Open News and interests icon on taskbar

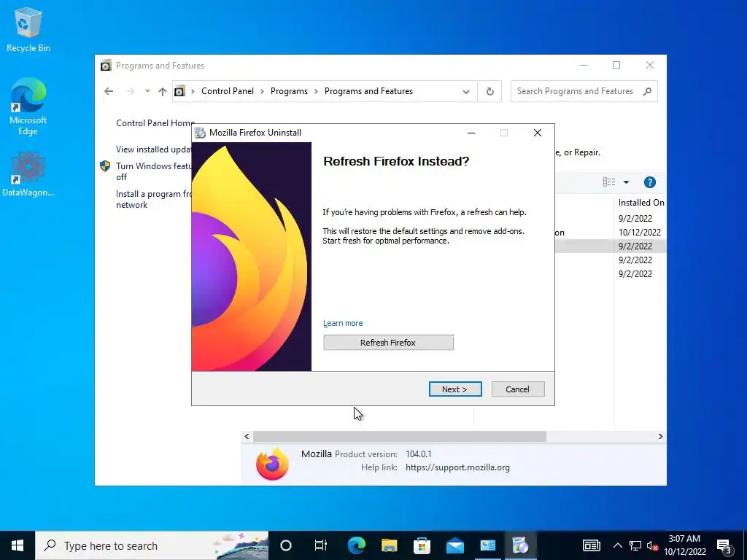(591, 545)
